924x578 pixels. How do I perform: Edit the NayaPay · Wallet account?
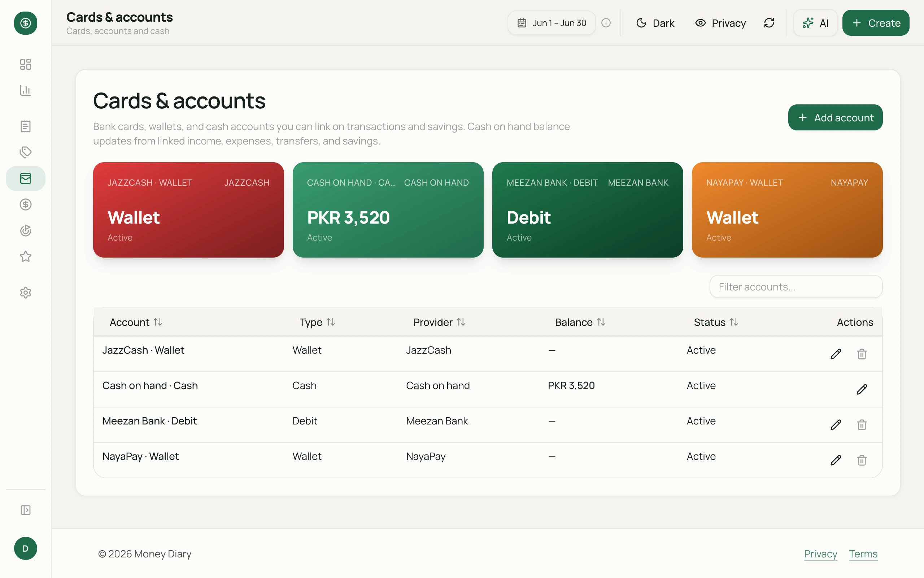(x=836, y=460)
